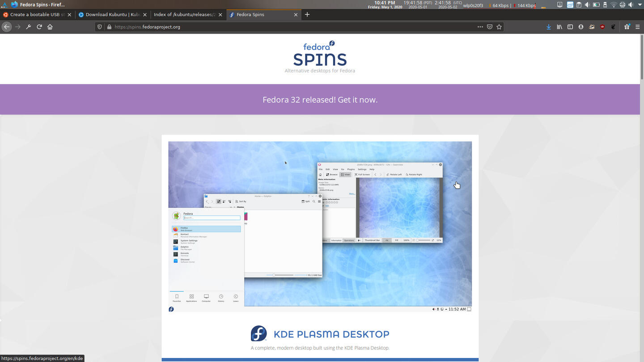Select the Fedora Spins tab
Image resolution: width=644 pixels, height=362 pixels.
pos(264,14)
